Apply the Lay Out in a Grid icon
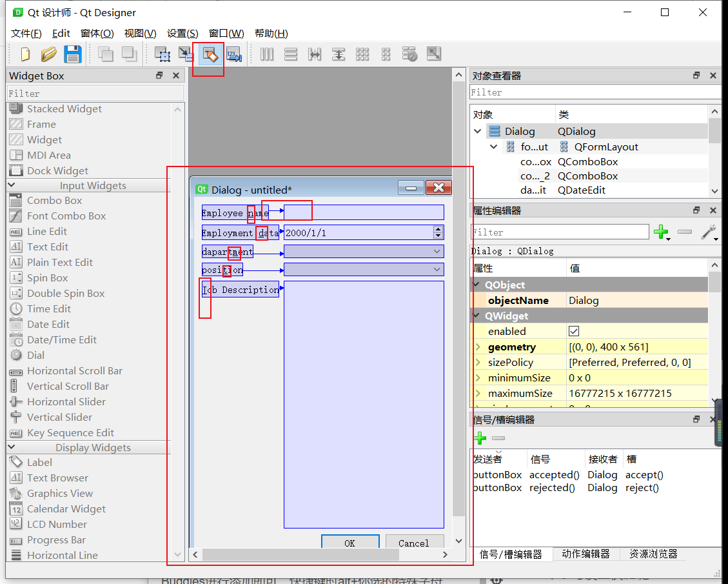 (x=362, y=54)
